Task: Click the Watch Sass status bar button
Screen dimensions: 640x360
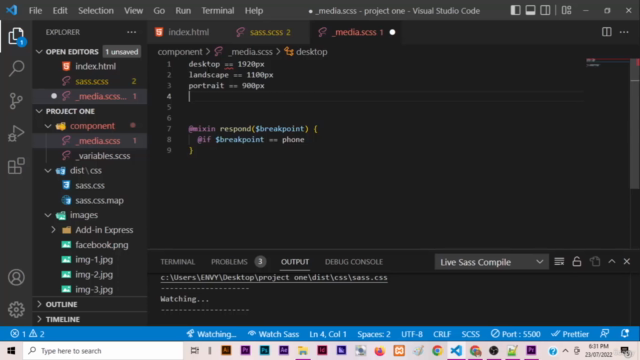Action: tap(273, 334)
